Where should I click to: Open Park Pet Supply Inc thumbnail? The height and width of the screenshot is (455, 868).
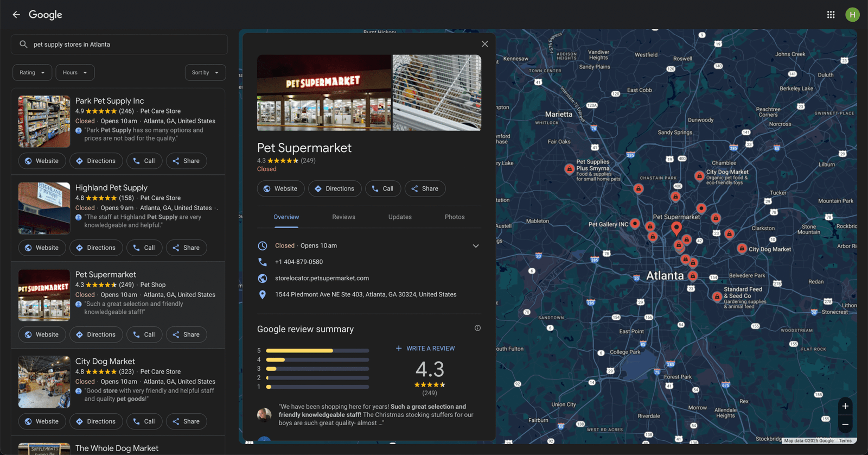[x=44, y=122]
